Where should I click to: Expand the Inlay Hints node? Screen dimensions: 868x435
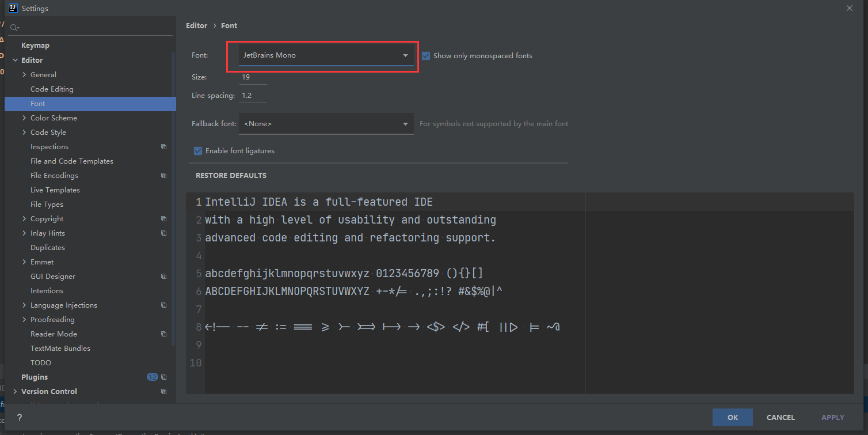(x=24, y=233)
